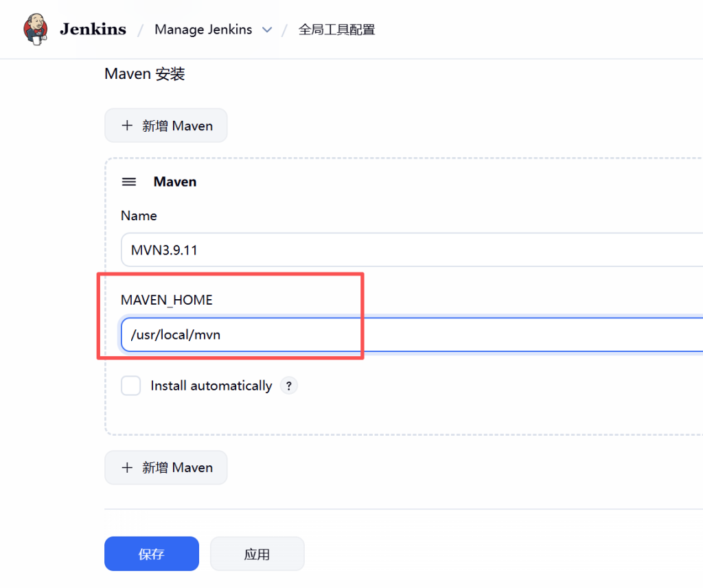Viewport: 703px width, 588px height.
Task: Click the Install automatically label text
Action: coord(211,386)
